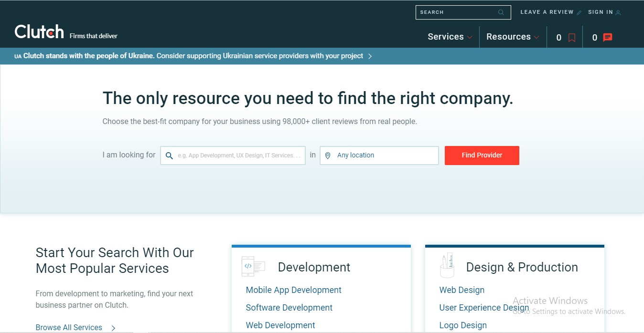Screen dimensions: 644x333
Task: Click the Design & Production pencil cup icon
Action: 446,265
